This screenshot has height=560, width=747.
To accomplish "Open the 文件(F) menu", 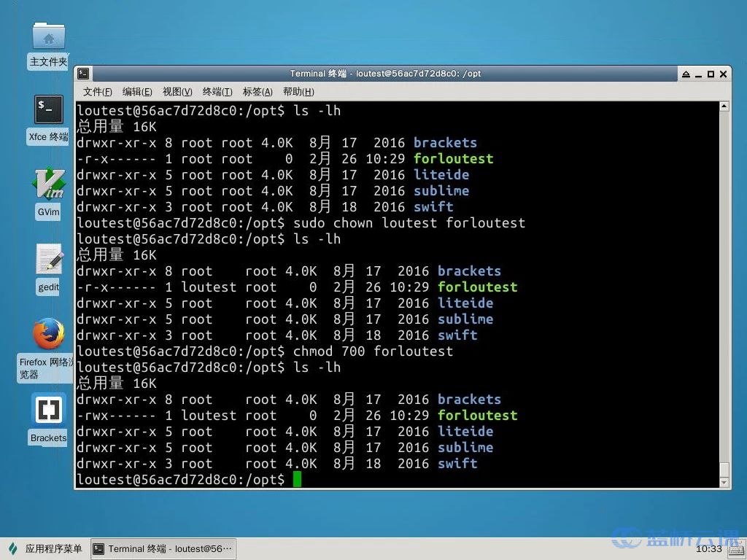I will (x=98, y=92).
